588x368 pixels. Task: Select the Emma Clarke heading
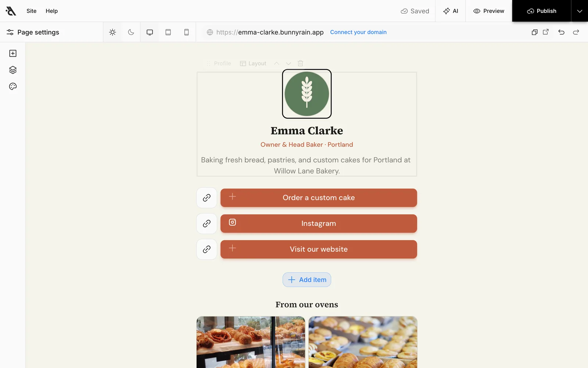pos(307,131)
